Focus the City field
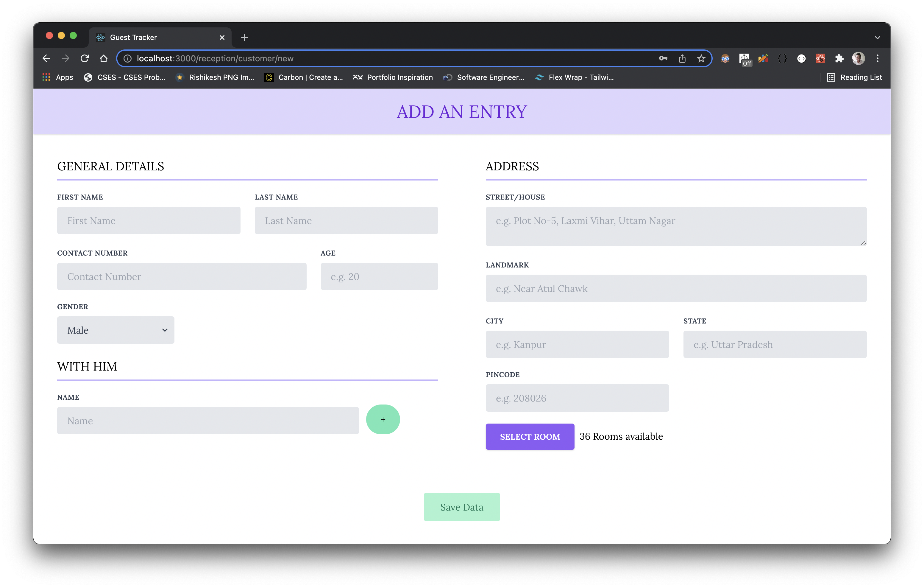 pyautogui.click(x=577, y=345)
